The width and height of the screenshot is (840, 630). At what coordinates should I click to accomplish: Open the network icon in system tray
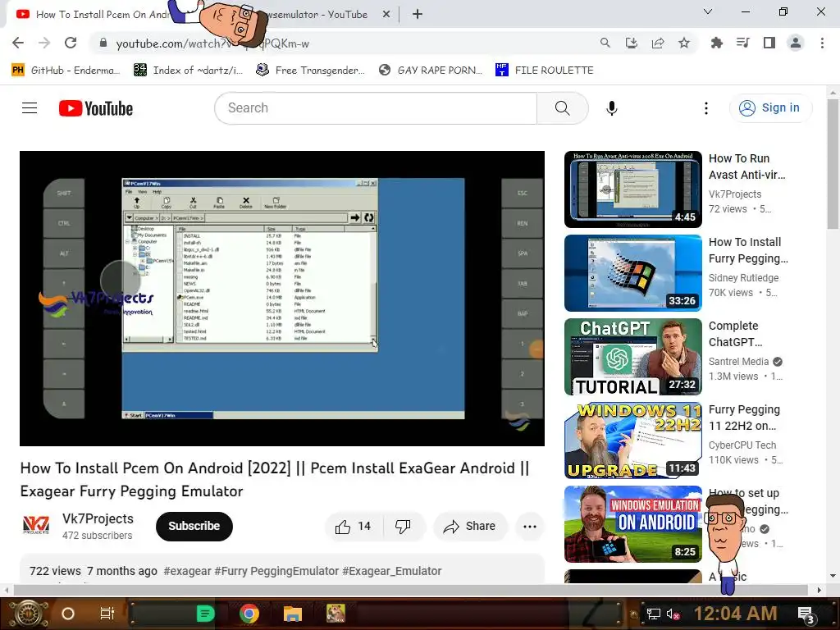coord(654,614)
